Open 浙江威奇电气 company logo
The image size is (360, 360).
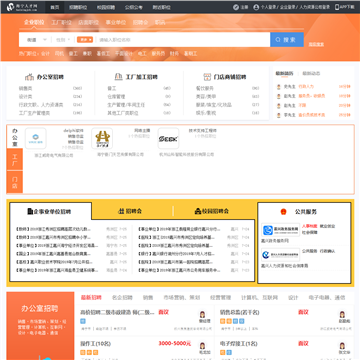[36, 138]
